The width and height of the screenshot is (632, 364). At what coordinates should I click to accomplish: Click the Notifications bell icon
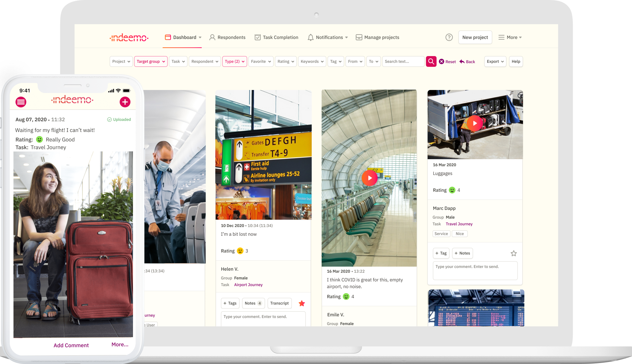tap(311, 37)
